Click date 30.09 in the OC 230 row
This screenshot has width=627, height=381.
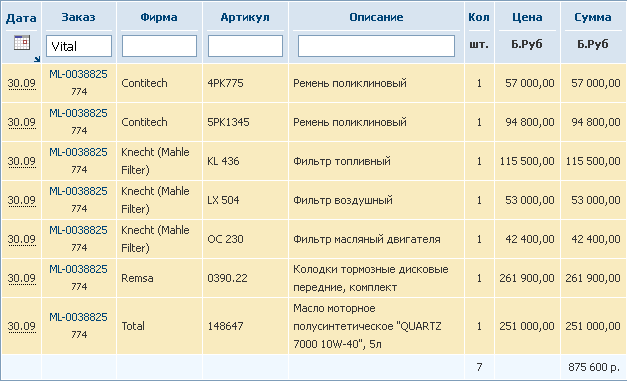(22, 239)
